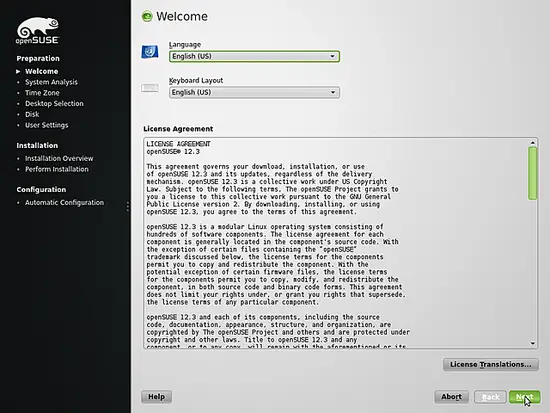Open the Keyboard Layout dropdown

click(254, 92)
